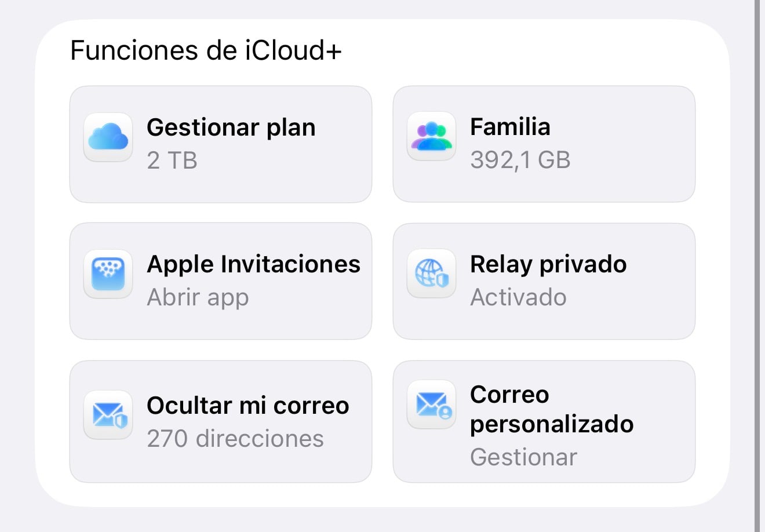
Task: Tap the Familia people icon
Action: [x=431, y=137]
